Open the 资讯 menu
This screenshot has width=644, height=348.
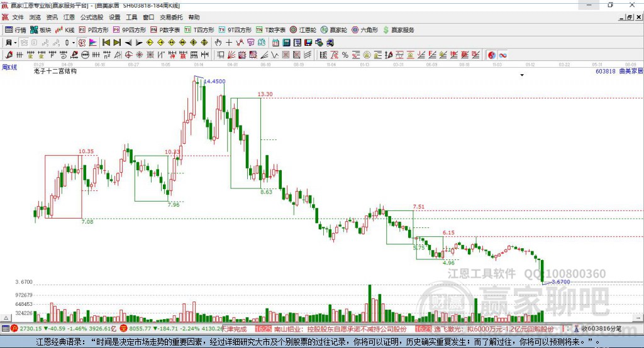(x=52, y=17)
